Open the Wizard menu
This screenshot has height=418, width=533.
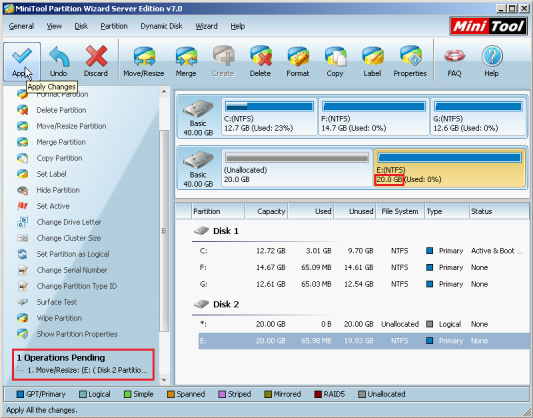pos(206,26)
